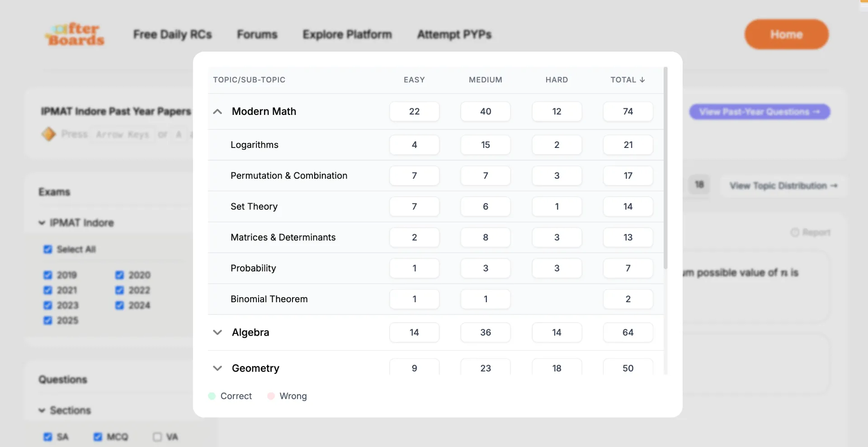
Task: Uncheck the 2024 year checkbox
Action: (x=119, y=305)
